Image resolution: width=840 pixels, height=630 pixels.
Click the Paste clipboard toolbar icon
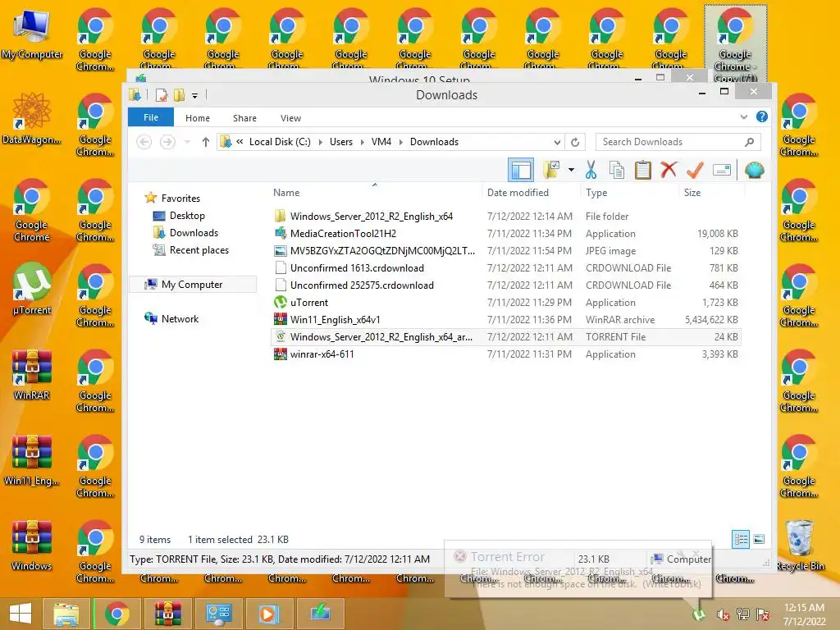coord(642,170)
